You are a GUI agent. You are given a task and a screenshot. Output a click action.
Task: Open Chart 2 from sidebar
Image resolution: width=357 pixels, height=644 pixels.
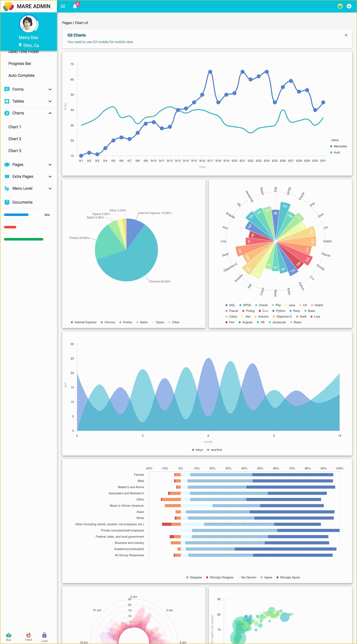(15, 139)
